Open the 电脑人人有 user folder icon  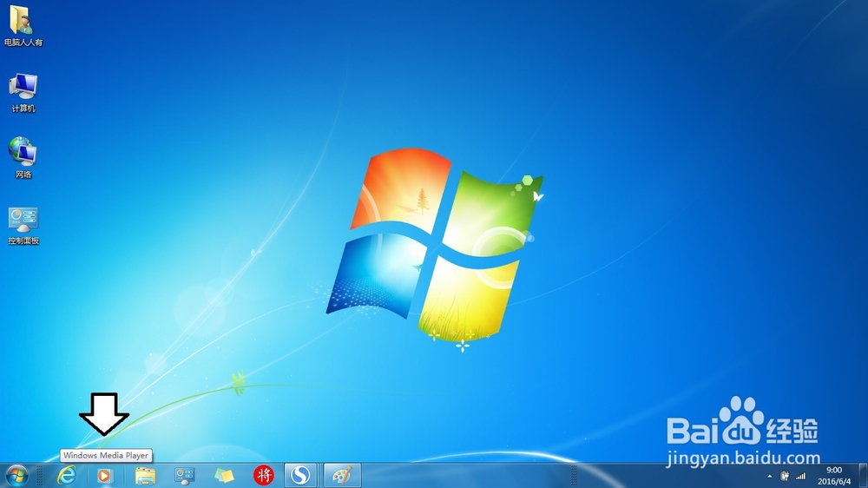[23, 25]
